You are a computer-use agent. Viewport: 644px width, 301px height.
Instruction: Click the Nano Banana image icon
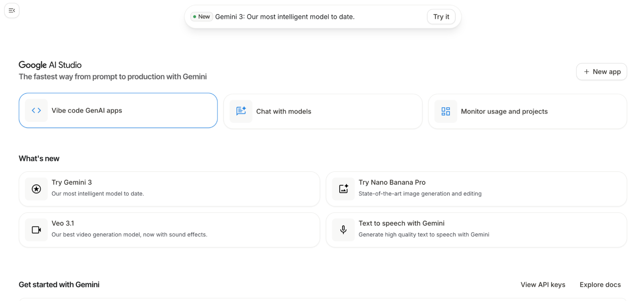point(343,189)
